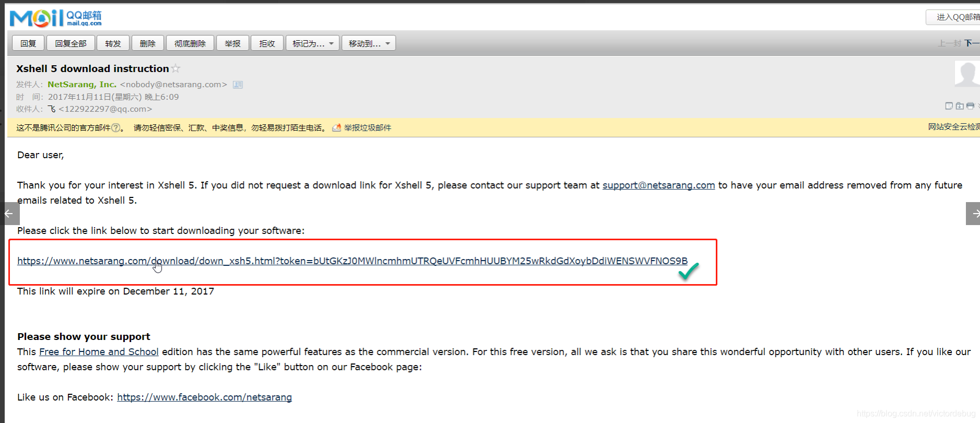Open the 标记为 dropdown
This screenshot has width=980, height=423.
pos(313,43)
